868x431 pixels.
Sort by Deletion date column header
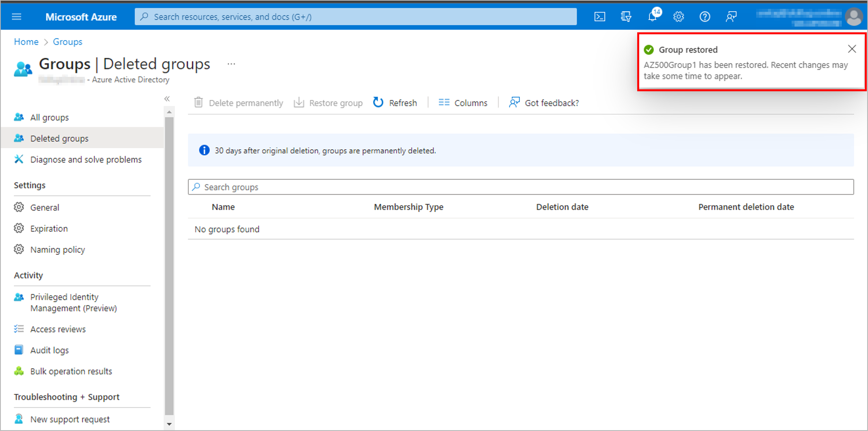point(562,207)
